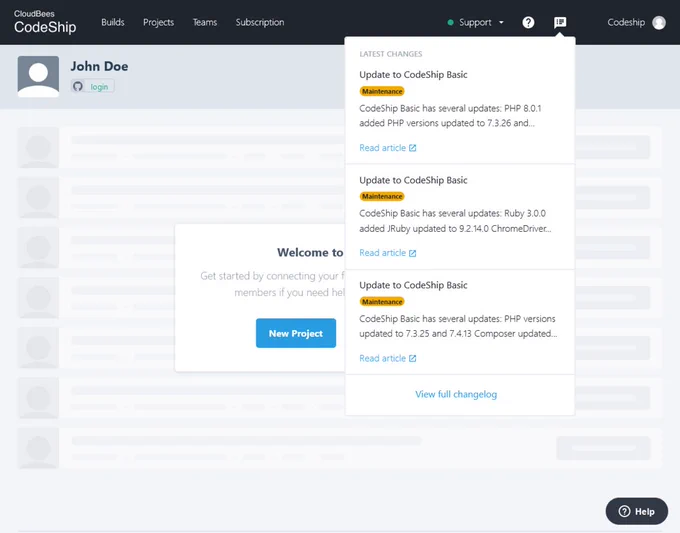680x533 pixels.
Task: Click the John Doe name heading
Action: 99,66
